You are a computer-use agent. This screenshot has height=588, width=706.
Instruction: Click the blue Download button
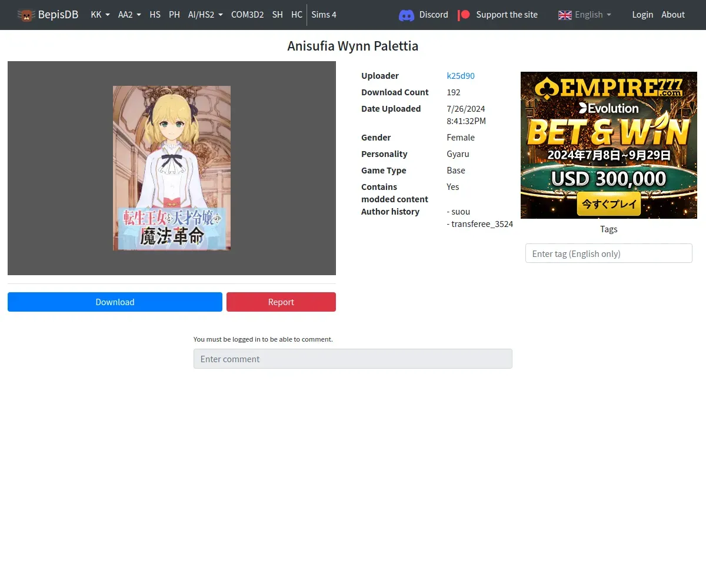tap(115, 302)
